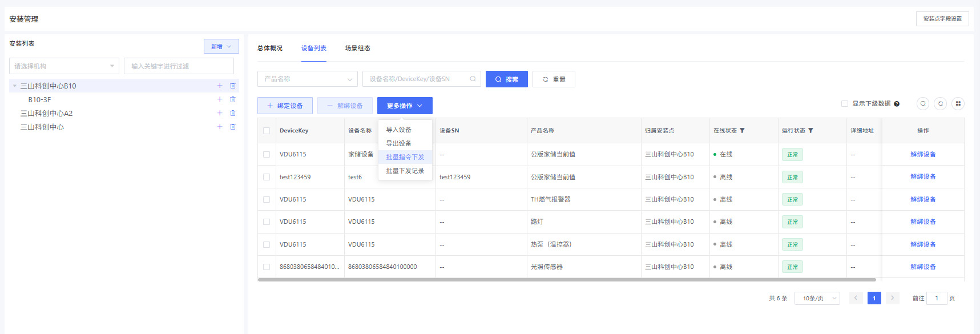Click the plus icon beside B10-3F

point(220,99)
